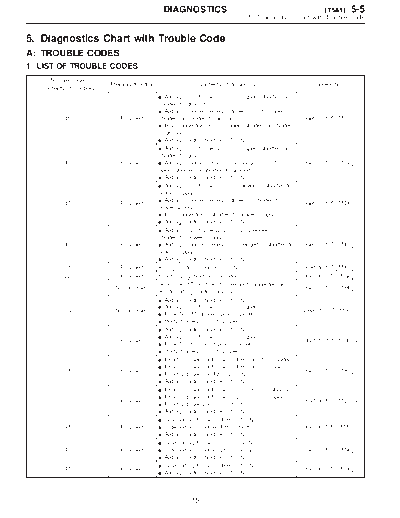Select the small subtitle line beneath 5-5
Viewport: 400px width, 518px height.
tap(306, 17)
